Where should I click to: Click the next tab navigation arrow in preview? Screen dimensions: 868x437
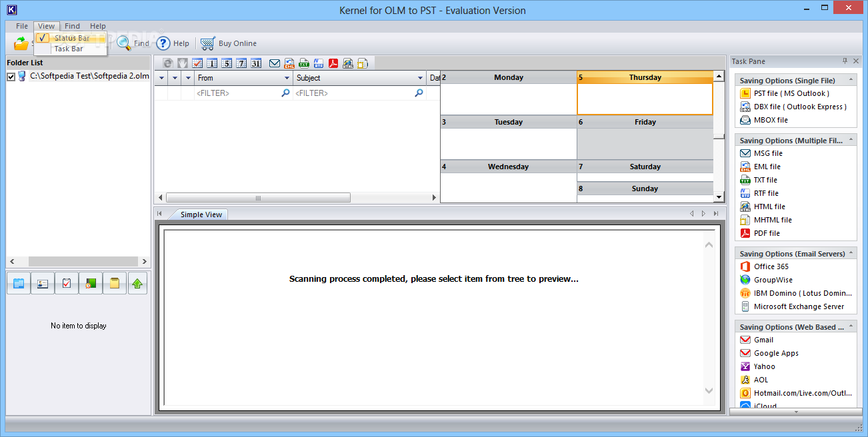point(703,214)
